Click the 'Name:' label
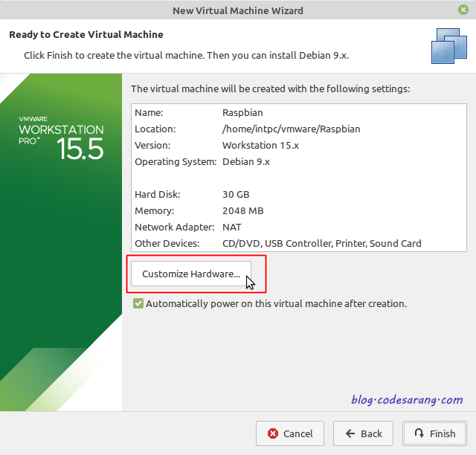This screenshot has width=476, height=455. point(149,112)
